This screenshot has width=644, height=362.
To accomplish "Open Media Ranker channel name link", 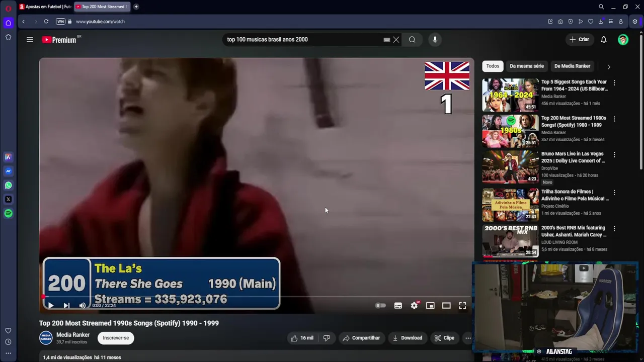I will coord(73,335).
